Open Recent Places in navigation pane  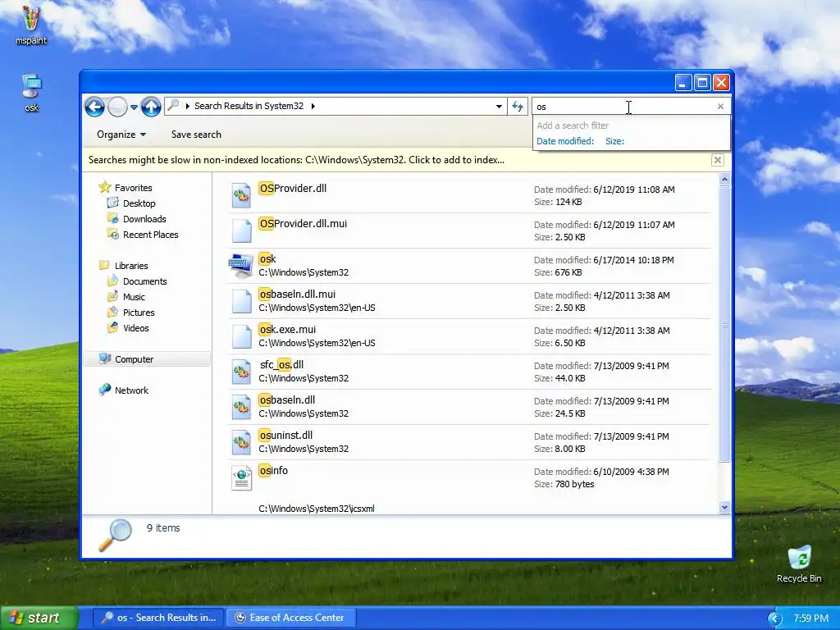pos(151,235)
